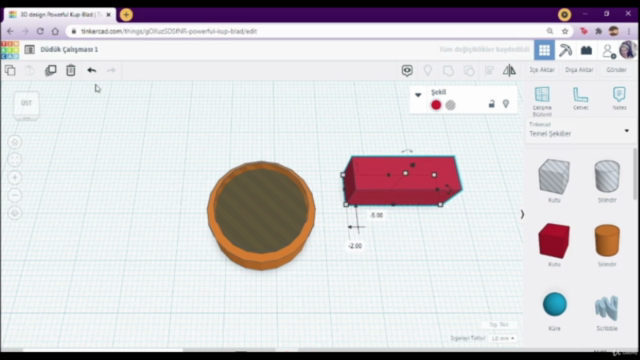The height and width of the screenshot is (360, 640).
Task: Click the rotation handle above red box
Action: (407, 151)
